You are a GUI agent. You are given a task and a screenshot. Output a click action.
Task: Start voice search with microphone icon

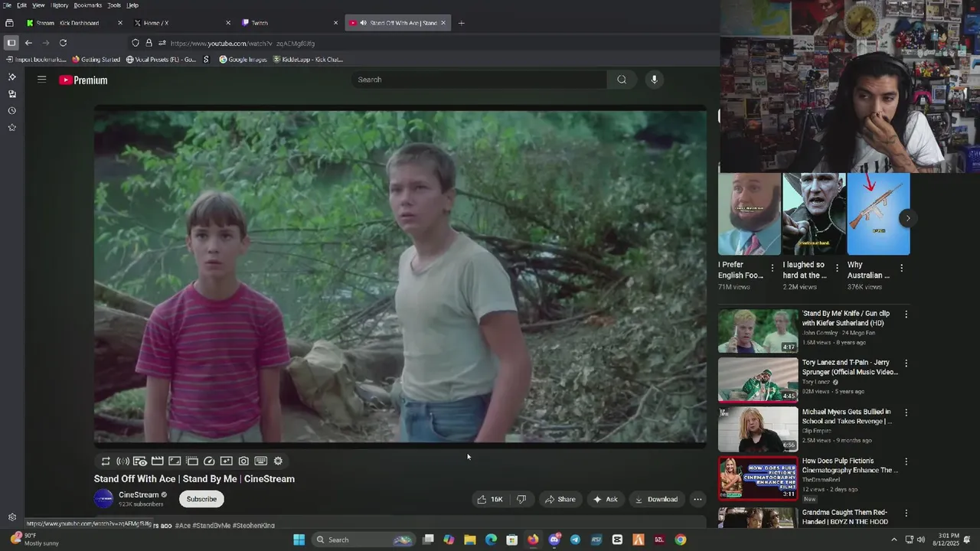(x=654, y=80)
